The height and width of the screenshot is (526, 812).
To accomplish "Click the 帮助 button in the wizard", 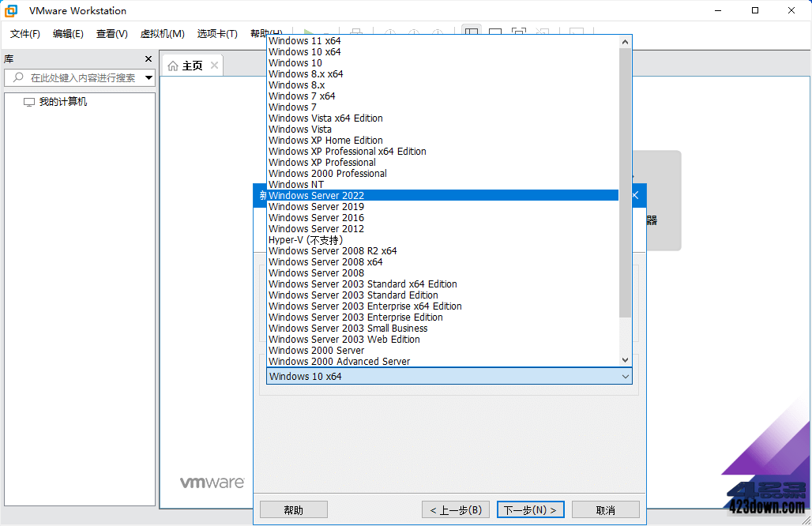I will pos(293,509).
